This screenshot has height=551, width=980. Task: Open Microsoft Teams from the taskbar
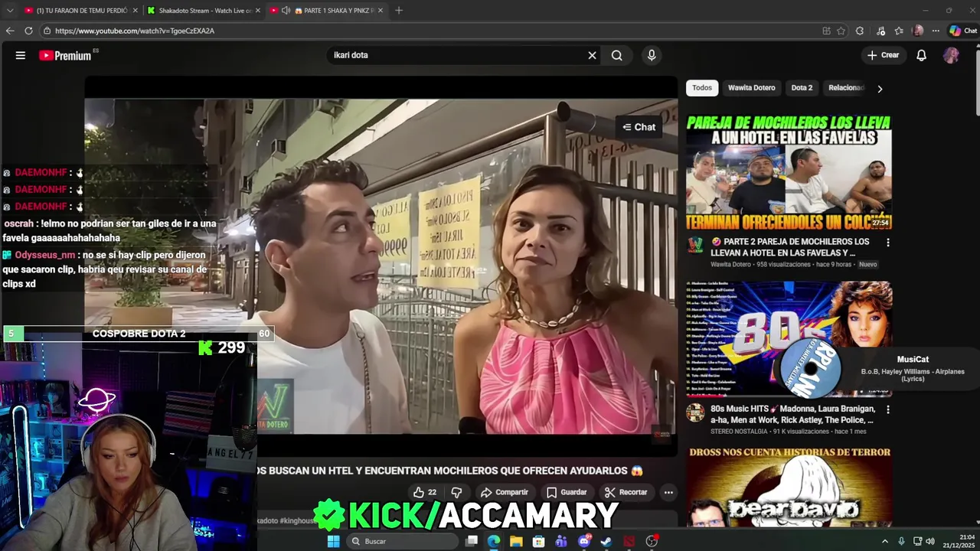[561, 541]
